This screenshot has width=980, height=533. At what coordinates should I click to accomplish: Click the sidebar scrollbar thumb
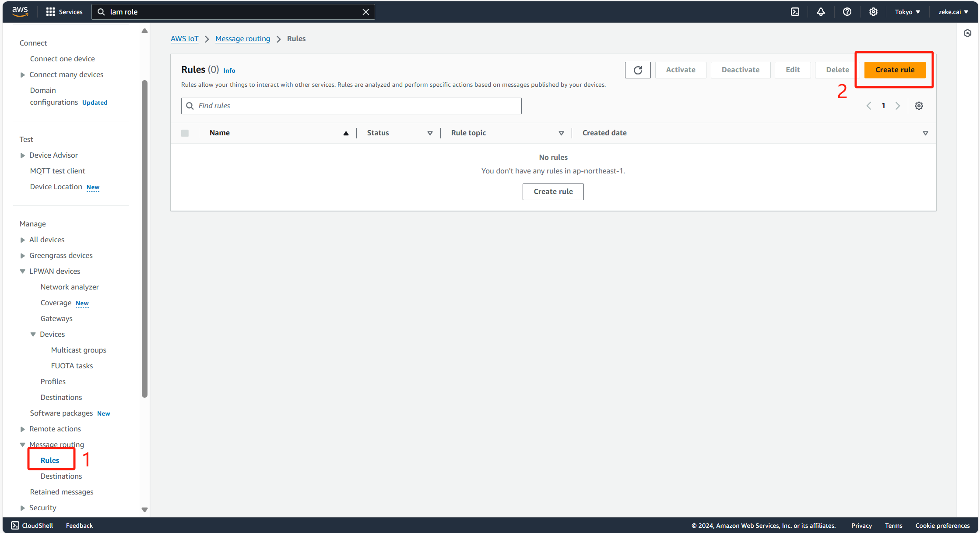[144, 239]
